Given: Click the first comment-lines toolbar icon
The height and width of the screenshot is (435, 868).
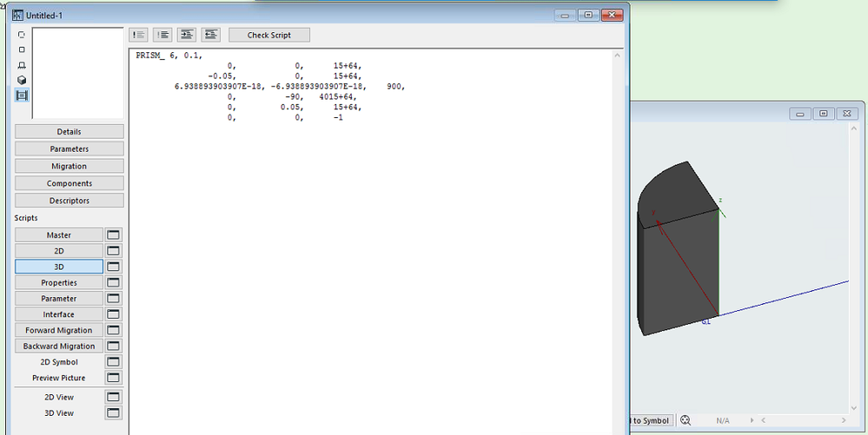Looking at the screenshot, I should 138,35.
